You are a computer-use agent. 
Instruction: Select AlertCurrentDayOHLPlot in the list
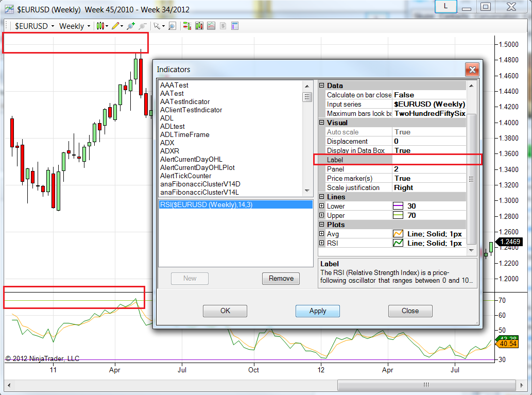pos(197,168)
